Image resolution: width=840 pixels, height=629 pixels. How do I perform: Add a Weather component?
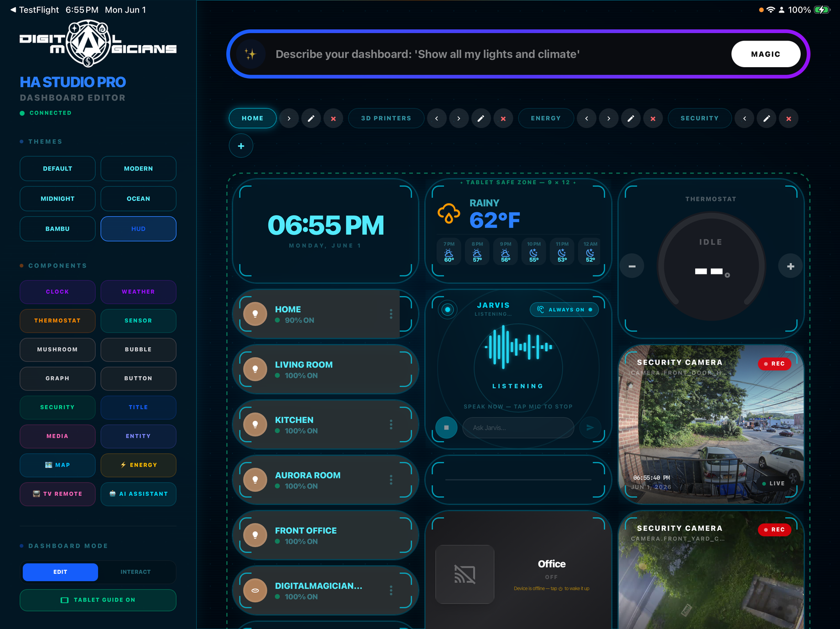[x=139, y=292]
